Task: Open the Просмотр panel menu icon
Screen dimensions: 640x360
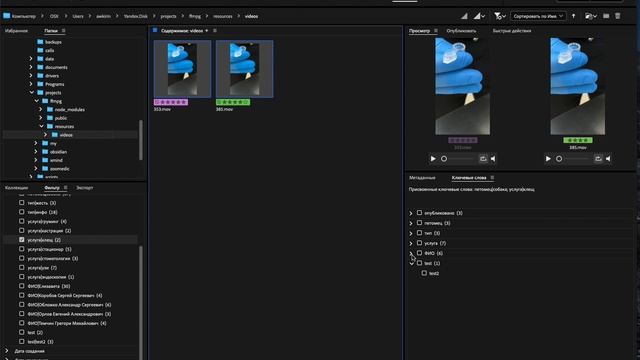Action: coord(436,31)
